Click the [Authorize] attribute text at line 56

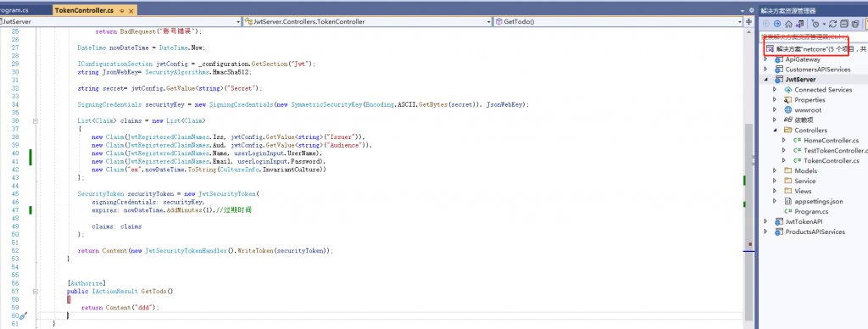click(x=86, y=283)
